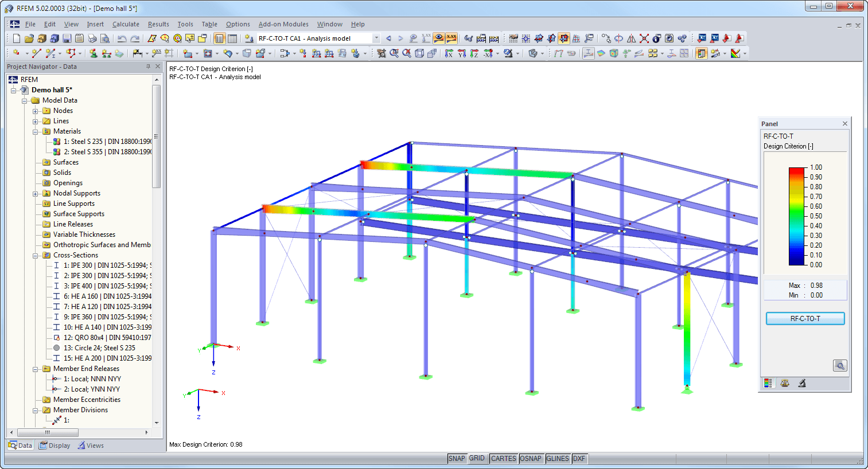Screen dimensions: 868x469
Task: Toggle SNAP mode in the status bar
Action: 457,459
